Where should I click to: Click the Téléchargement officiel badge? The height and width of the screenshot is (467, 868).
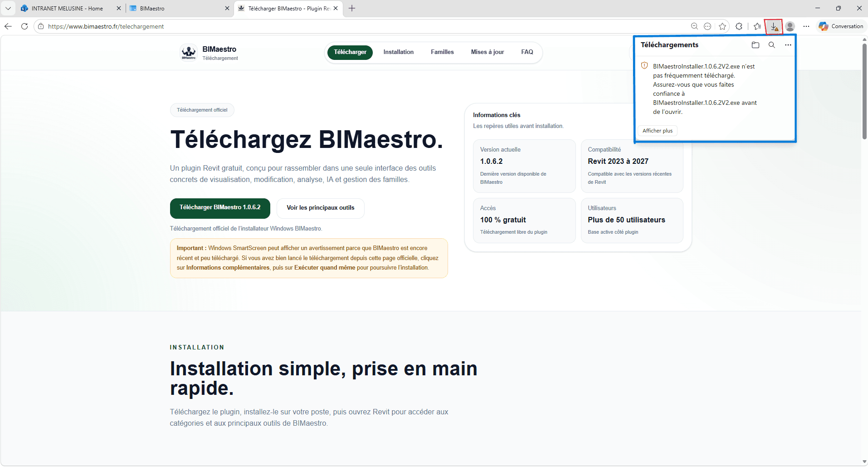coord(202,110)
